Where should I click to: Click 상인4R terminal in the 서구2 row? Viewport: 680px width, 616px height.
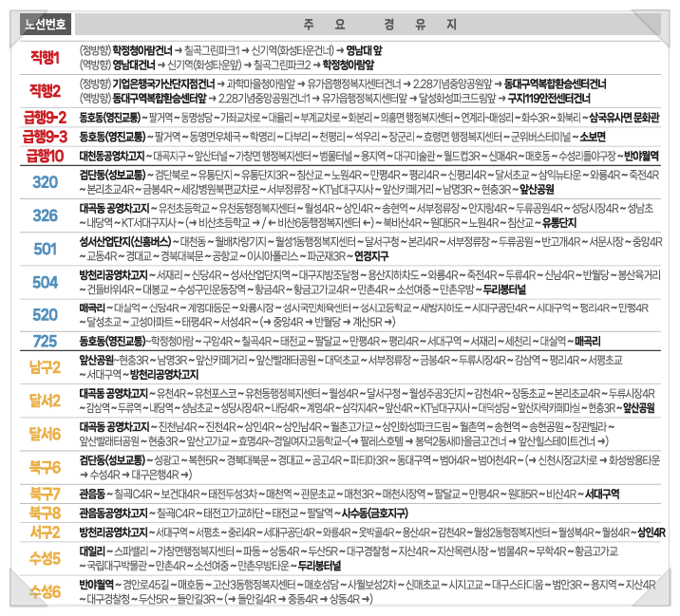pyautogui.click(x=652, y=532)
